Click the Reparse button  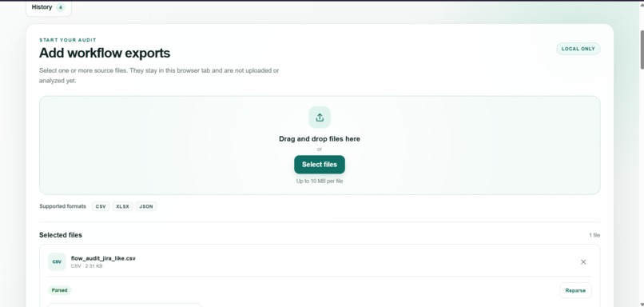point(575,290)
